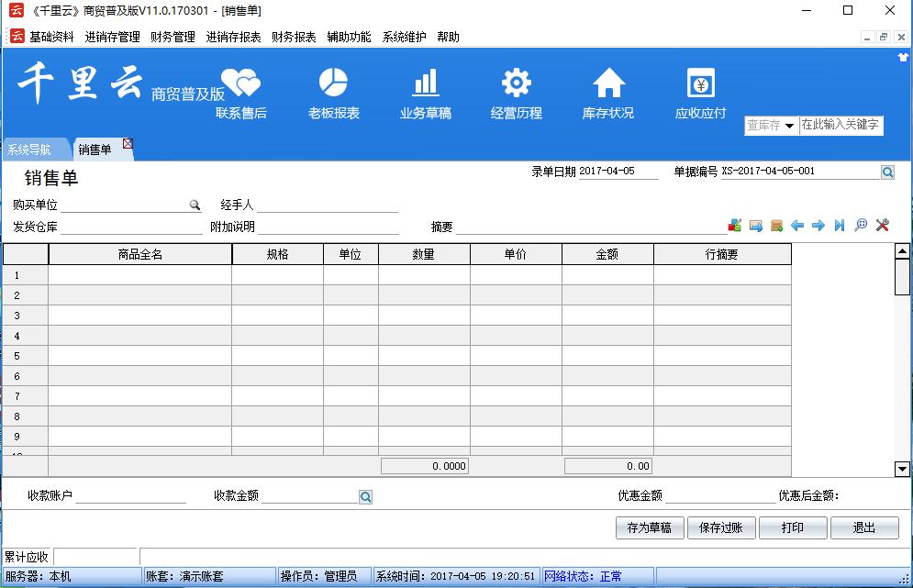The image size is (913, 588).
Task: Focus the 发货仓库 input field
Action: click(131, 227)
